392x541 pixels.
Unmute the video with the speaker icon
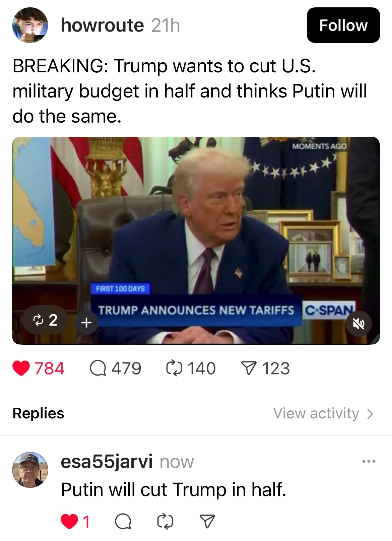(x=359, y=323)
